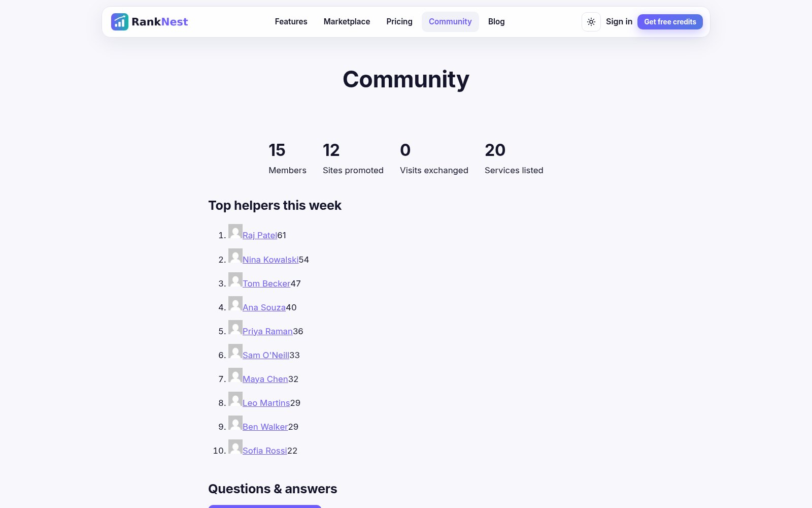
Task: Click the RankNest brand name text
Action: tap(160, 22)
